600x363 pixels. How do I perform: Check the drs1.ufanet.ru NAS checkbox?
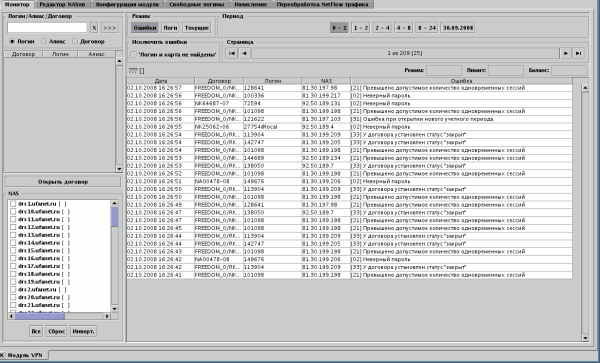pyautogui.click(x=13, y=204)
